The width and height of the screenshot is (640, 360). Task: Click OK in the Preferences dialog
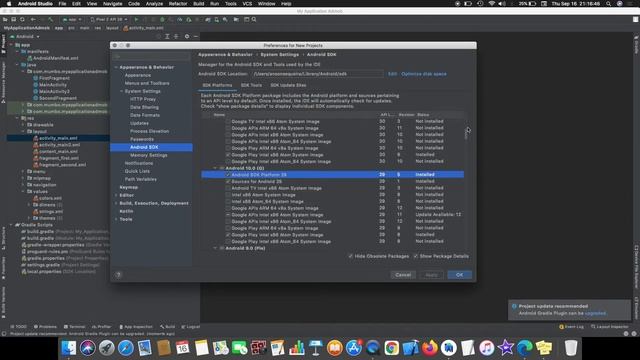click(460, 275)
